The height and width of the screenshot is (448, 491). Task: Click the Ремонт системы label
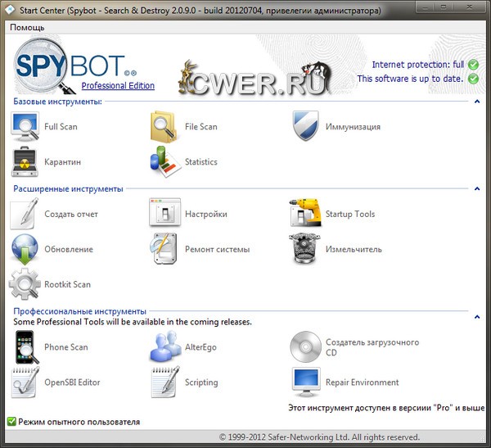[218, 249]
